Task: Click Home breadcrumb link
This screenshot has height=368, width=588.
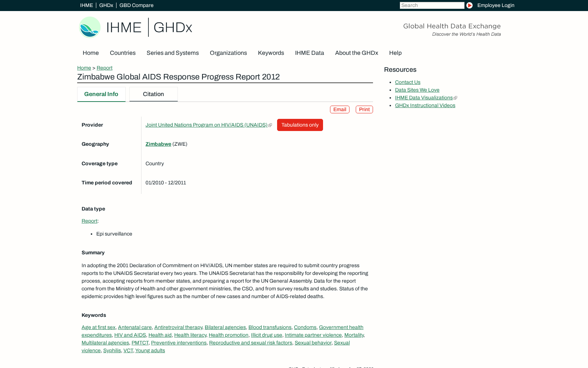Action: [x=84, y=68]
